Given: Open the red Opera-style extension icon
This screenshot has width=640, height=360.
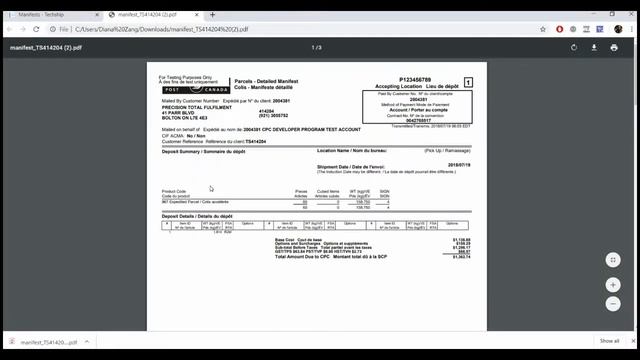Looking at the screenshot, I should [560, 29].
